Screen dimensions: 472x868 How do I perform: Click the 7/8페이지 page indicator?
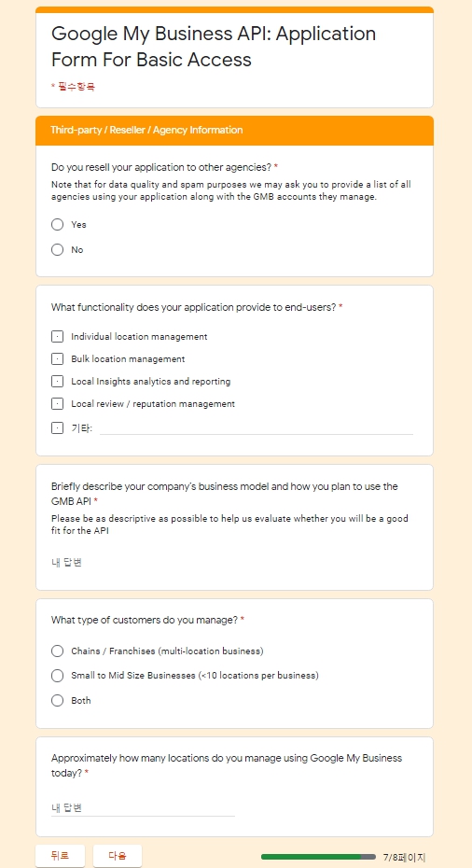[405, 857]
